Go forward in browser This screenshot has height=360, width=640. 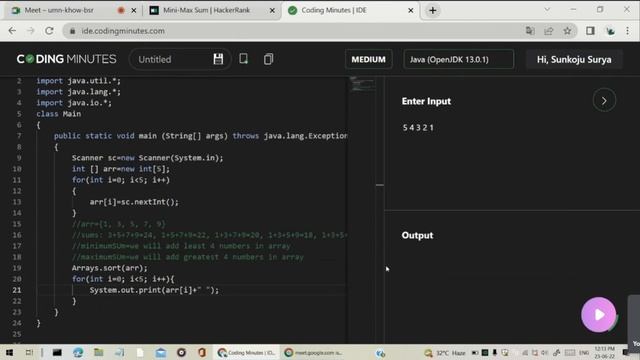coord(31,31)
